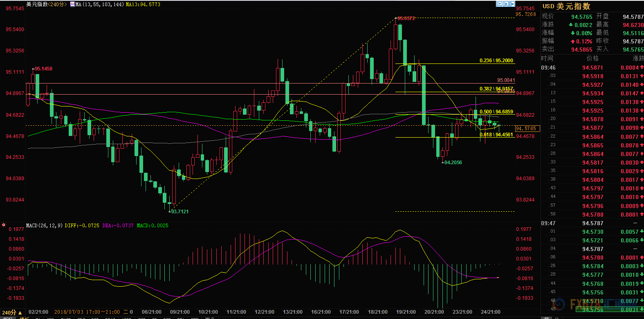Viewport: 644px width, 319px height.
Task: Click the MACD(26,12,9) indicator label
Action: coord(44,226)
